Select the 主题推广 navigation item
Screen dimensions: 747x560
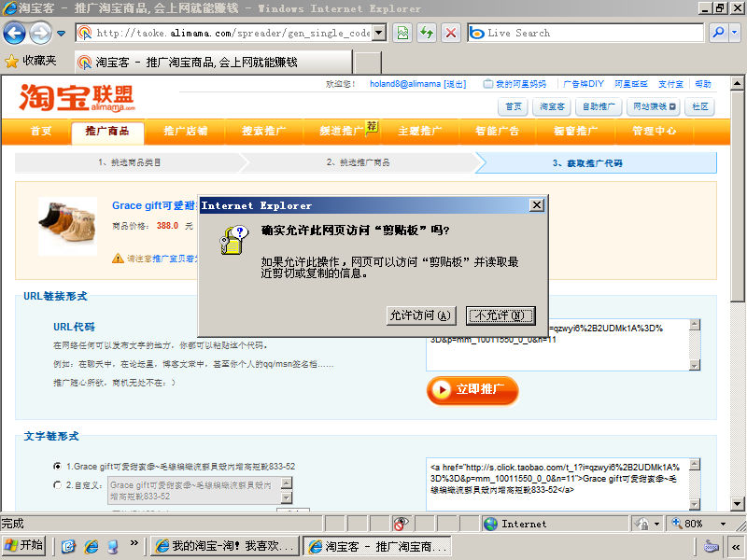click(419, 131)
